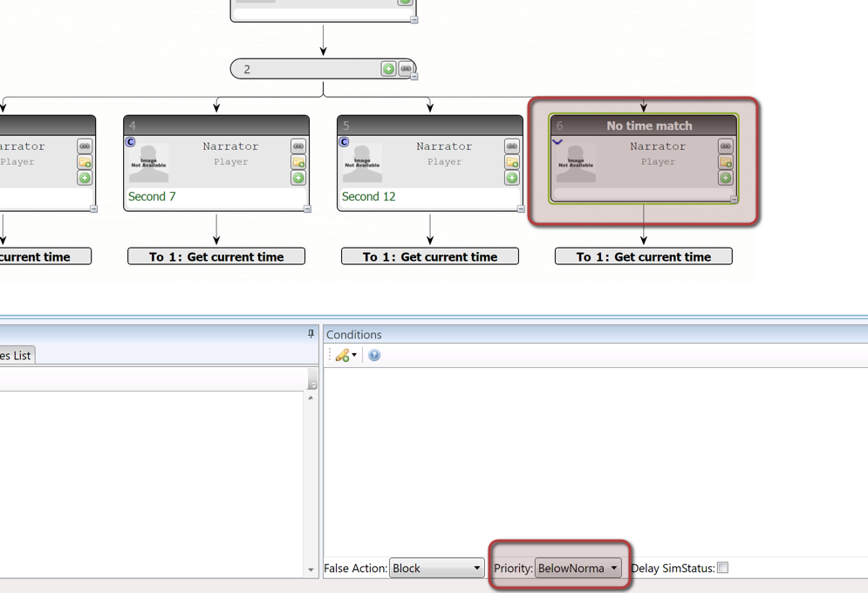The image size is (868, 593).
Task: Click the add-note icon in node 6
Action: coord(725,162)
